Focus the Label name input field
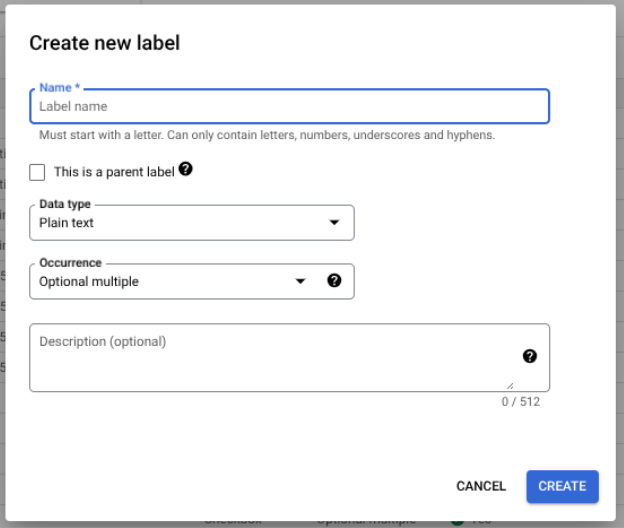This screenshot has height=528, width=624. [290, 106]
